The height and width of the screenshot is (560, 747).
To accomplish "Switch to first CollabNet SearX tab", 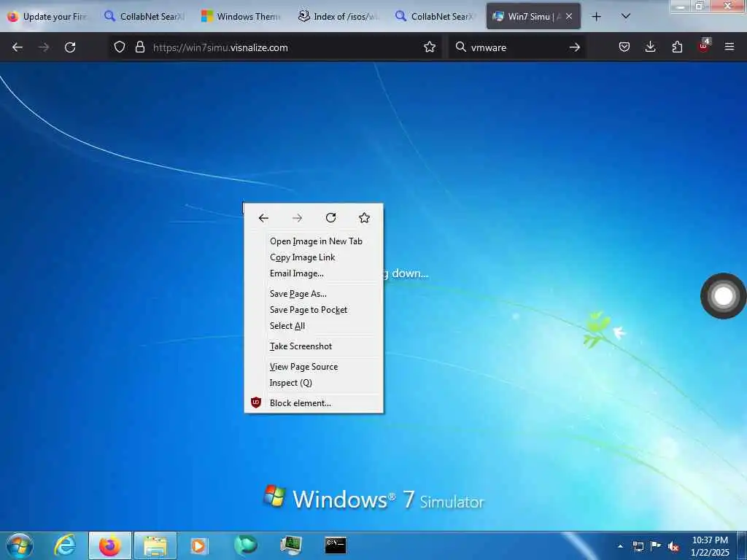I will click(x=144, y=17).
